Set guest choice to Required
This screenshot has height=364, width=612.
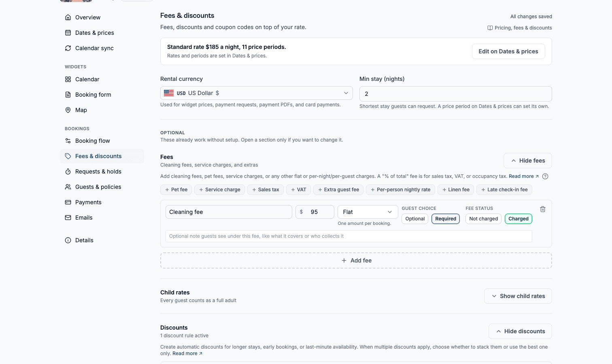tap(446, 219)
